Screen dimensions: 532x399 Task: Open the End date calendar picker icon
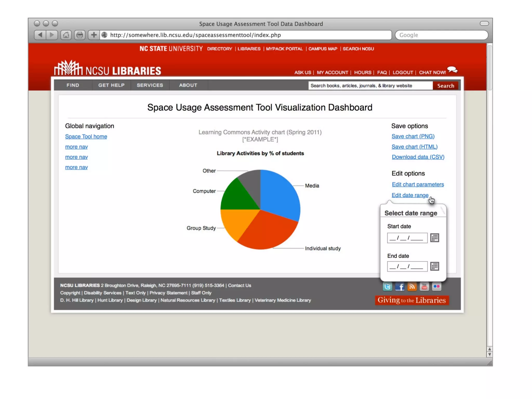coord(435,266)
